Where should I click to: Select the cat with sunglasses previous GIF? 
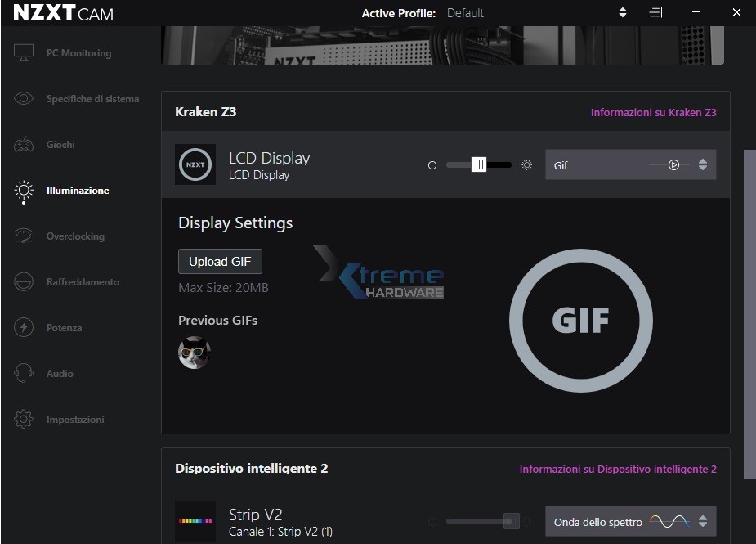(195, 353)
